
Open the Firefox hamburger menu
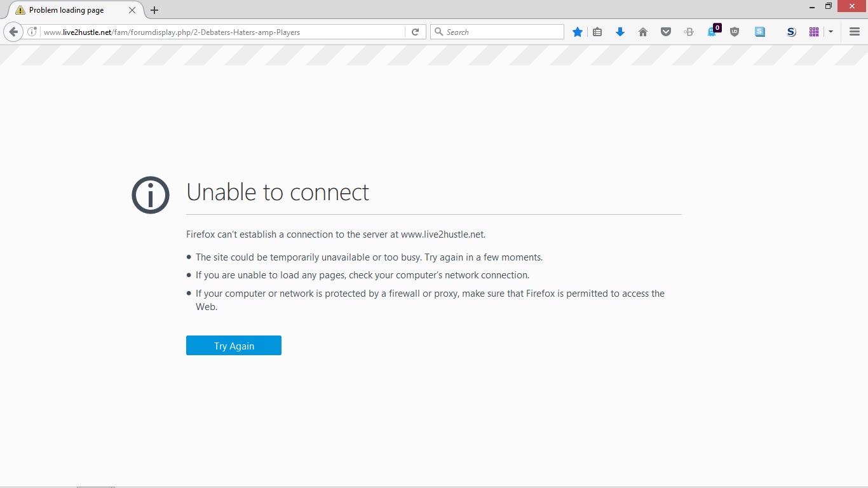pos(855,32)
